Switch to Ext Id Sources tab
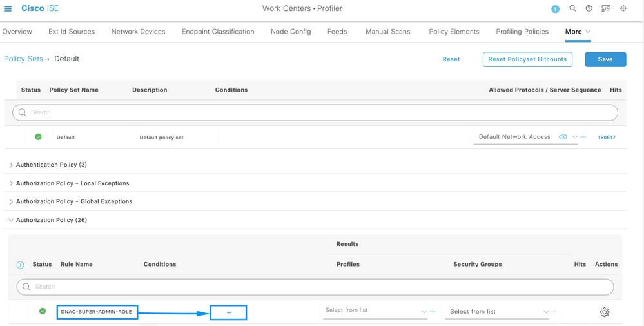 (x=72, y=31)
